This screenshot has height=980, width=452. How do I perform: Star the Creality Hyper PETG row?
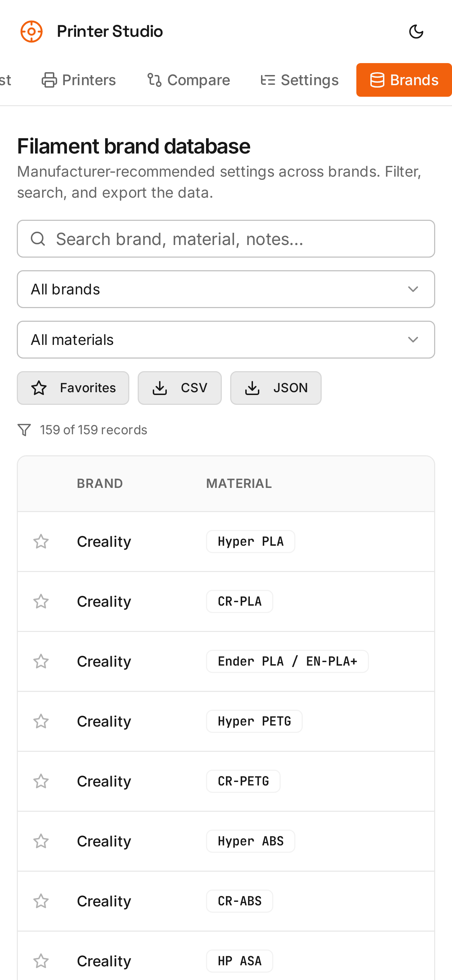click(41, 721)
